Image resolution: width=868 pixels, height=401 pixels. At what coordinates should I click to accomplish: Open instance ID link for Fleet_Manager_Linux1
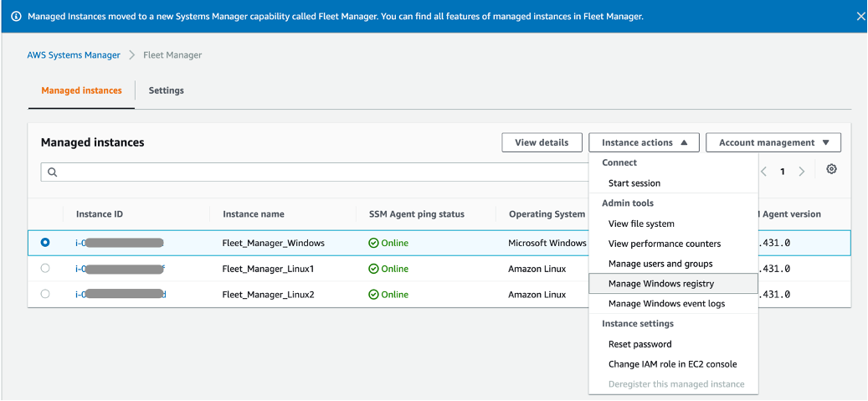[x=121, y=269]
